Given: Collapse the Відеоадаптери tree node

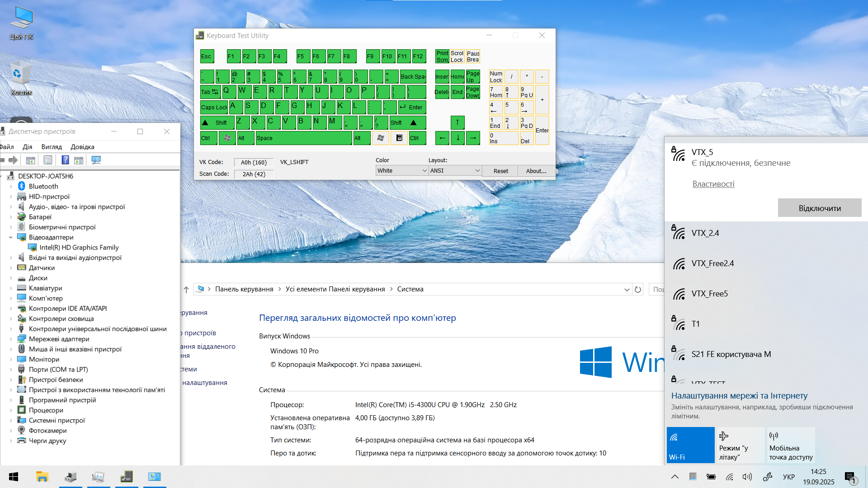Looking at the screenshot, I should 11,237.
